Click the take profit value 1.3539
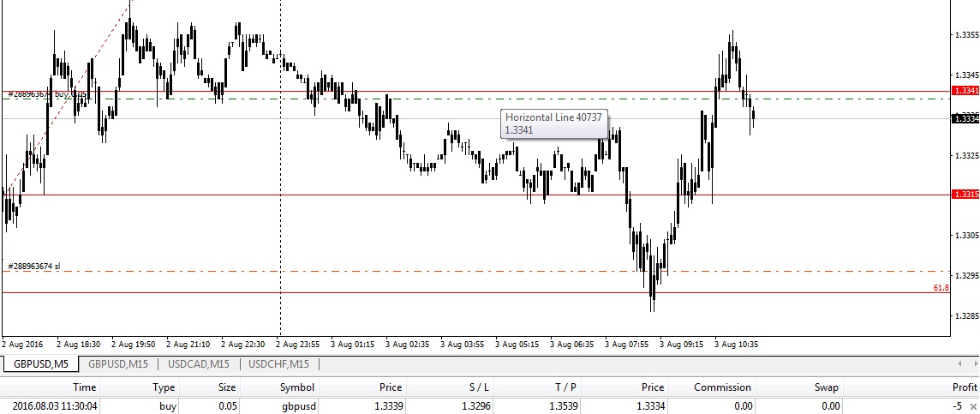This screenshot has height=414, width=980. (x=562, y=406)
